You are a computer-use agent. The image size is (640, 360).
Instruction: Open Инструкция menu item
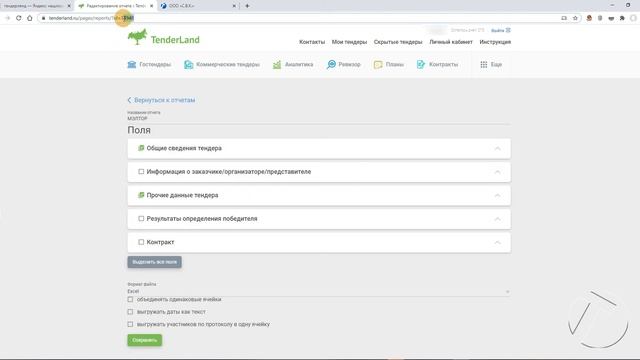495,42
